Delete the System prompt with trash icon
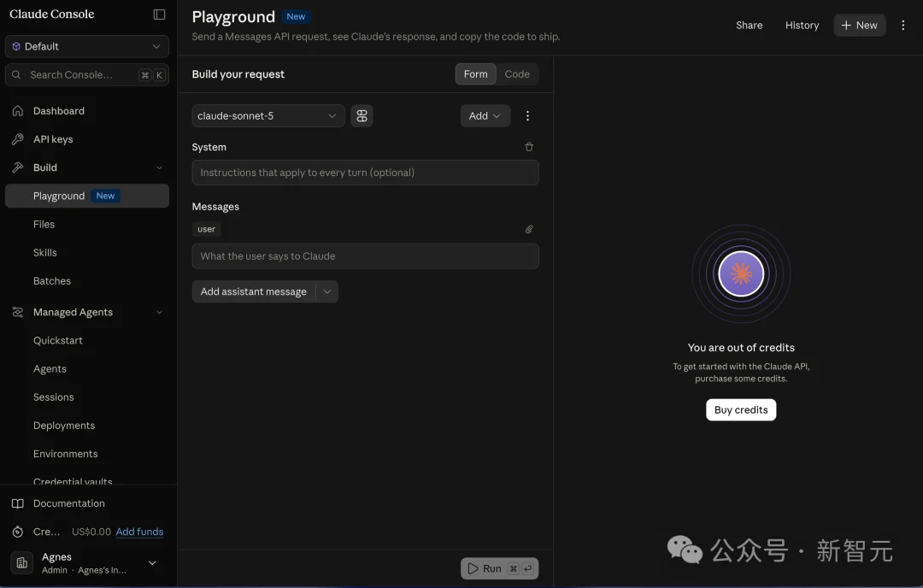 (529, 146)
